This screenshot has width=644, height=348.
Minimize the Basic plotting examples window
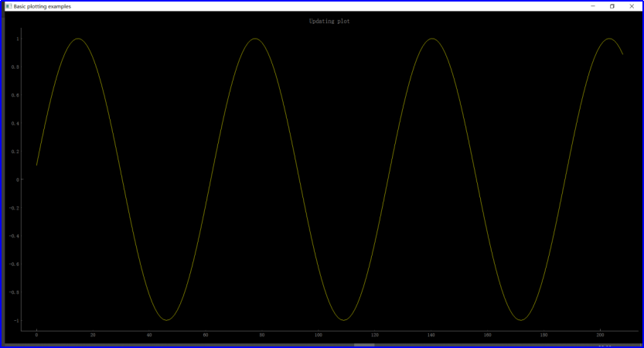[593, 6]
